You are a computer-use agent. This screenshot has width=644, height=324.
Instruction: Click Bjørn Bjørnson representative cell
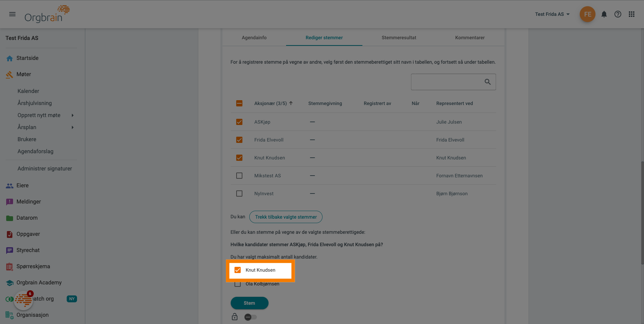click(452, 194)
